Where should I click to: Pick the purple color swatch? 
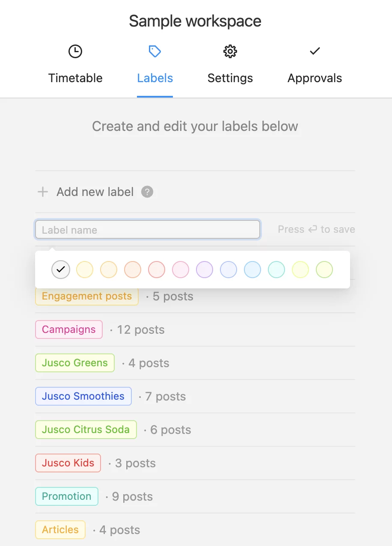(205, 270)
